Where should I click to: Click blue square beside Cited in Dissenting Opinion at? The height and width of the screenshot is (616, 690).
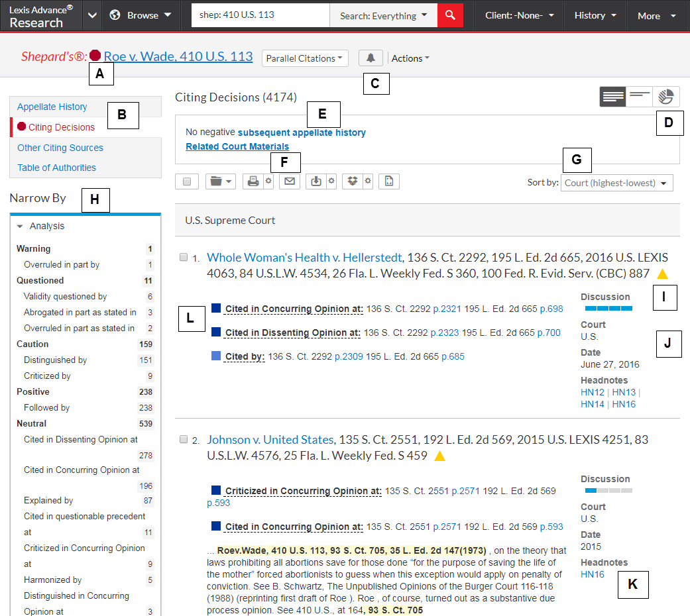coord(216,332)
